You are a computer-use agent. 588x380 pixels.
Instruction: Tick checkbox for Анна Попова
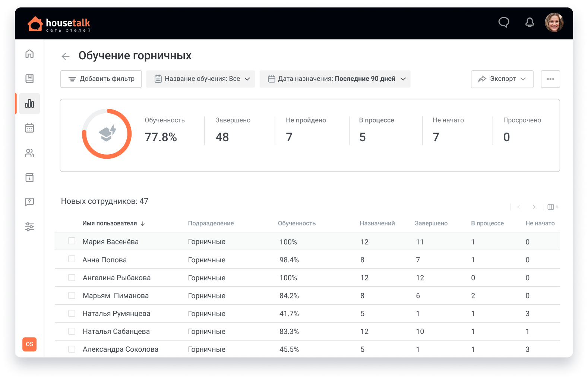(x=72, y=259)
